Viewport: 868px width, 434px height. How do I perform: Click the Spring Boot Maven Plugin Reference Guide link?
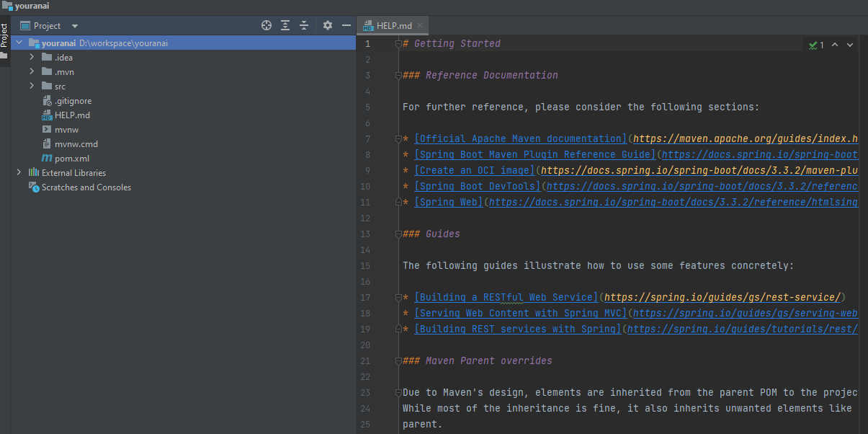535,155
